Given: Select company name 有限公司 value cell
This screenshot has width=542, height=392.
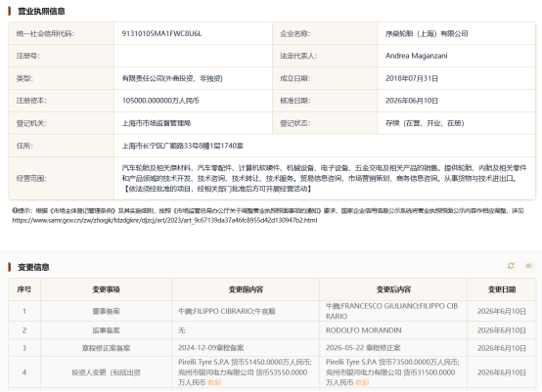Looking at the screenshot, I should [x=427, y=33].
